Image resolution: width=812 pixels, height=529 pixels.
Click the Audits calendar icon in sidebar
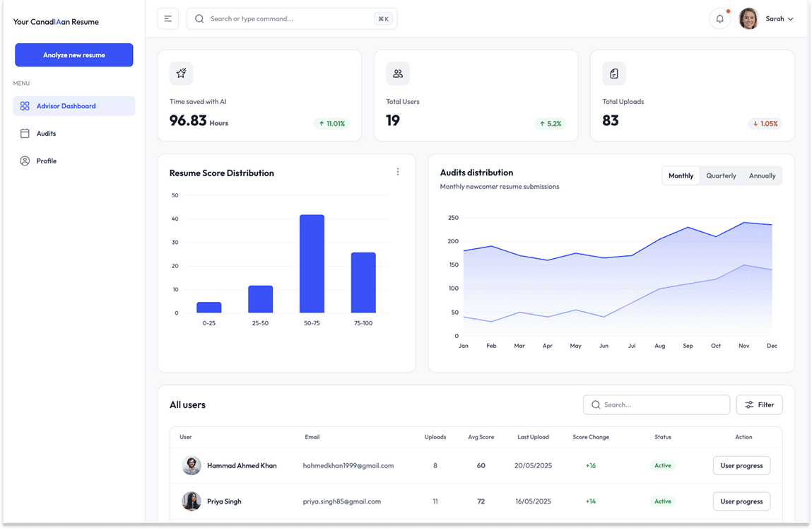pos(25,134)
